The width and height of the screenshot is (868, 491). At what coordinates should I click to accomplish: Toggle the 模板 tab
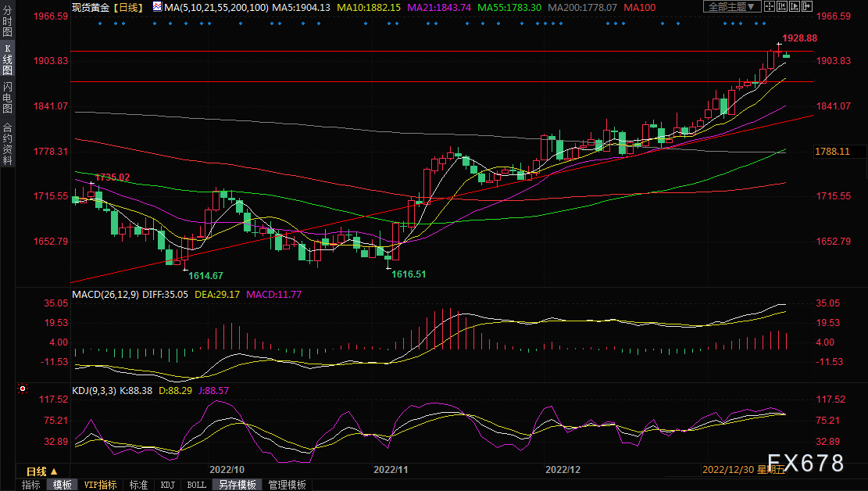(62, 485)
